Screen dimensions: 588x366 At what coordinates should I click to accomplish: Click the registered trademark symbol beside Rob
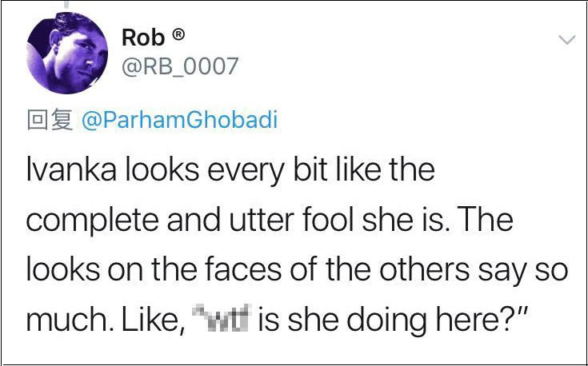pos(178,35)
